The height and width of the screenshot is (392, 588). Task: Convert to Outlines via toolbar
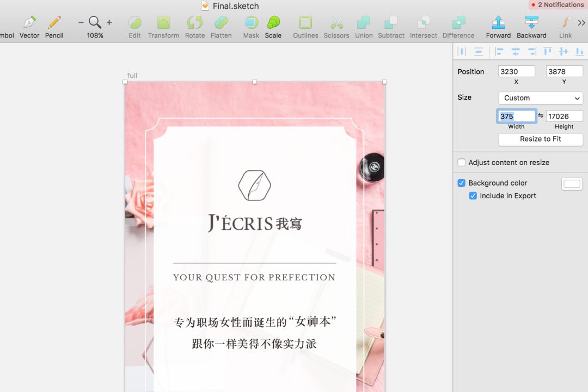pos(305,27)
